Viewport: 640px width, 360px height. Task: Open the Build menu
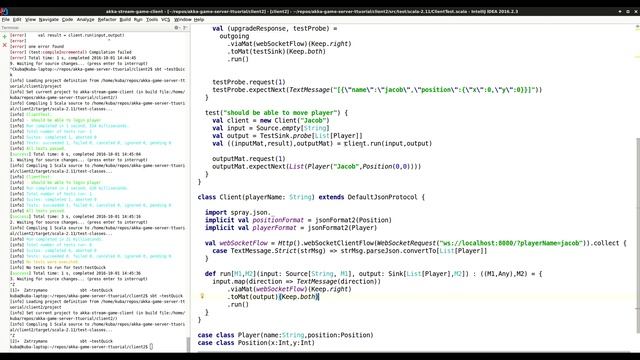pyautogui.click(x=125, y=20)
